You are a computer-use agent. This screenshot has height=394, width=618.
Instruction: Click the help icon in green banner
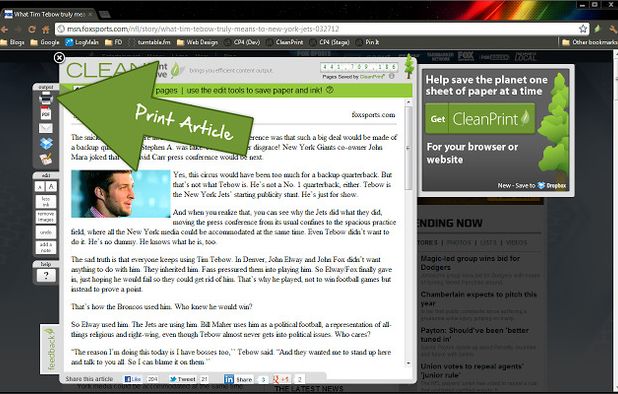click(x=330, y=90)
